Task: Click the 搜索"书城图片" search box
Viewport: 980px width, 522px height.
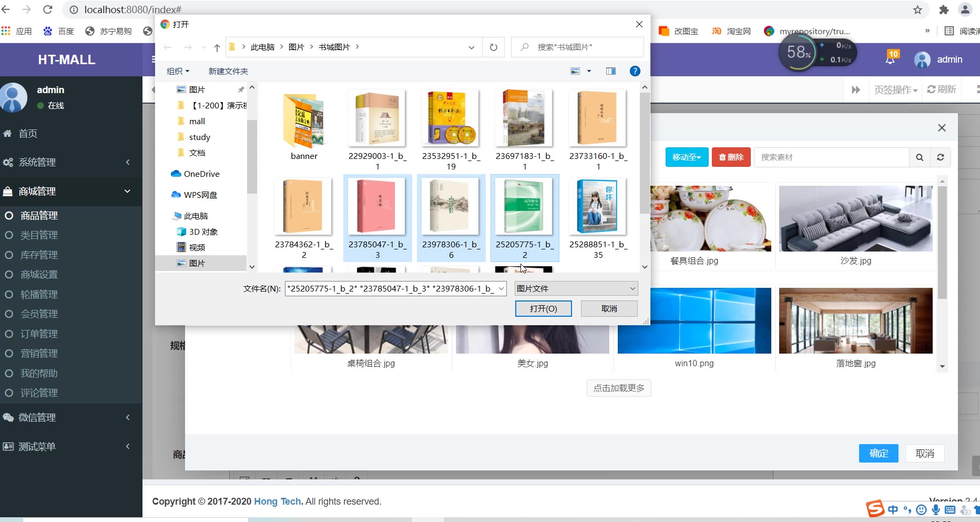Action: click(577, 47)
